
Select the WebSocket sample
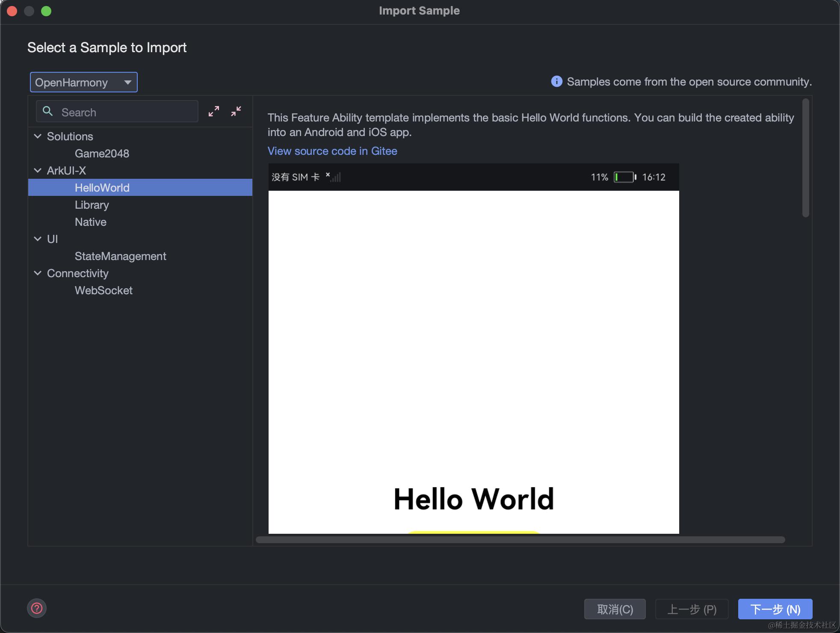[x=104, y=290]
